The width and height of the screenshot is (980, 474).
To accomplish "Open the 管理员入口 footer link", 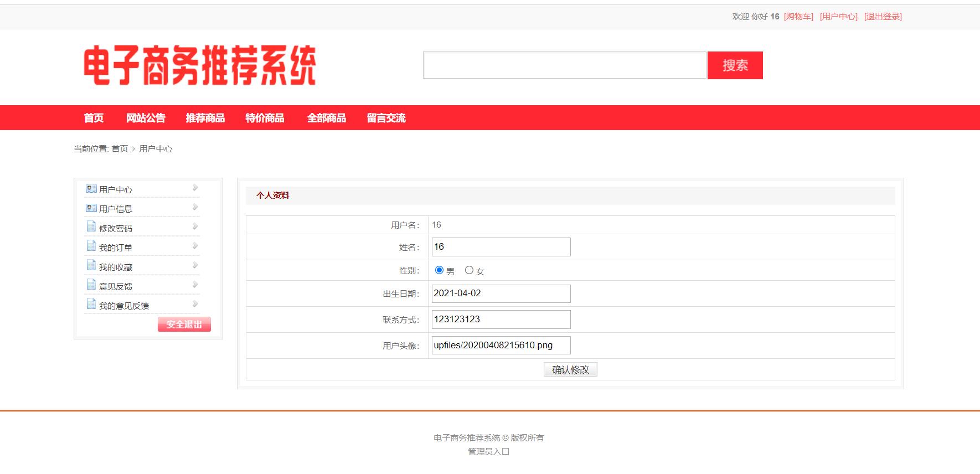I will tap(489, 451).
